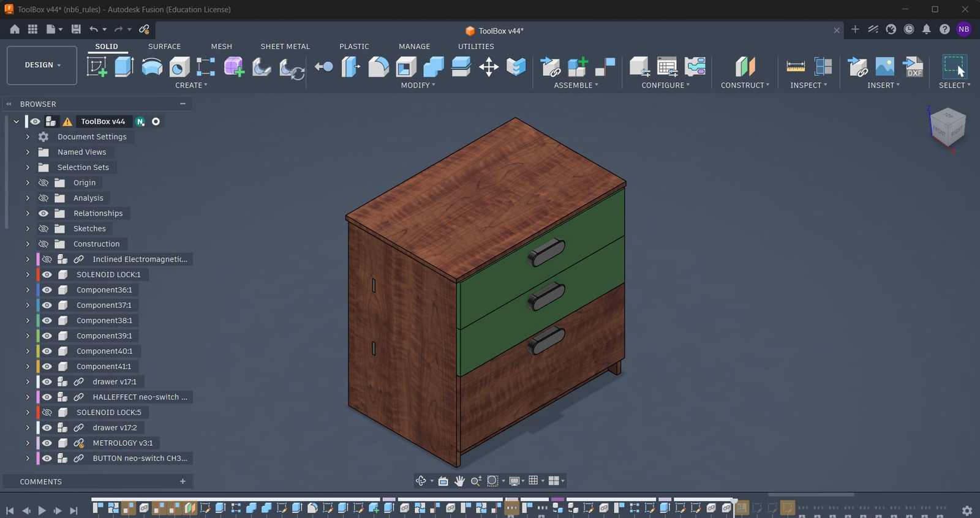This screenshot has width=980, height=518.
Task: Select the Shell tool
Action: (x=406, y=67)
